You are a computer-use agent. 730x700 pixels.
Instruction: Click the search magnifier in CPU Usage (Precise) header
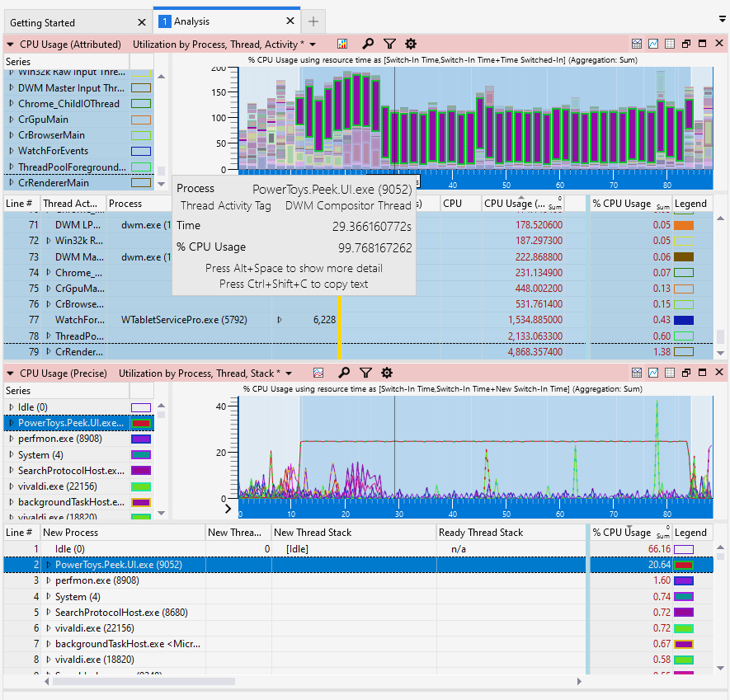344,373
